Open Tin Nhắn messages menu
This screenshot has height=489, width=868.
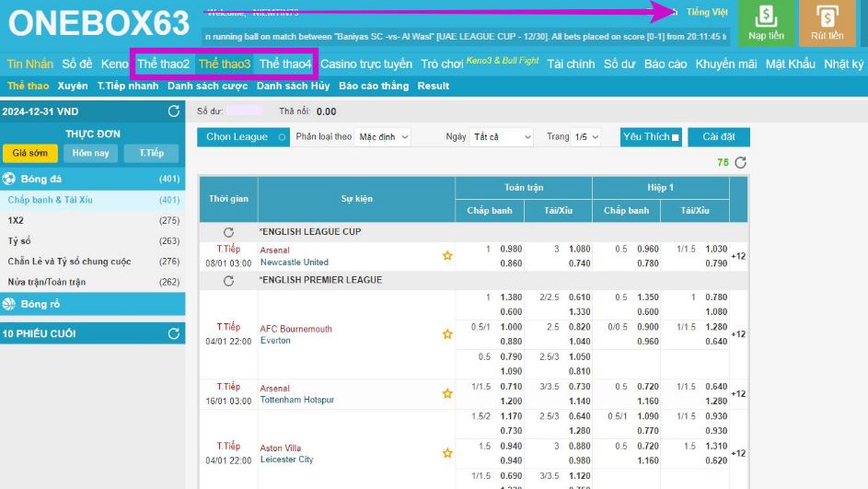click(29, 64)
